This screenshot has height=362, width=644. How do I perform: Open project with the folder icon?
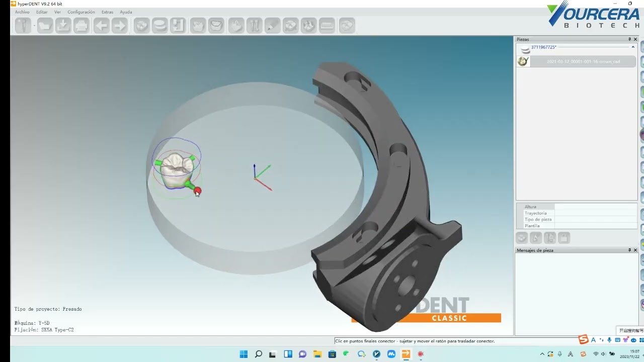(45, 25)
